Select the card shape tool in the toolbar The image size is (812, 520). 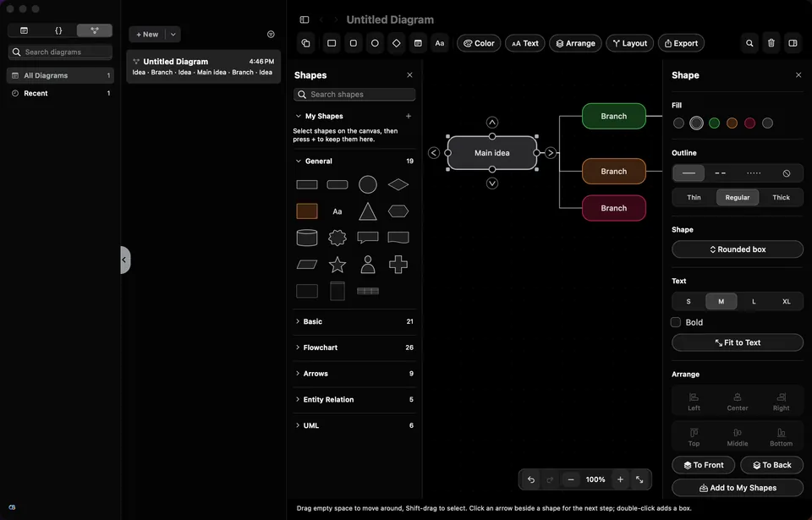click(418, 43)
